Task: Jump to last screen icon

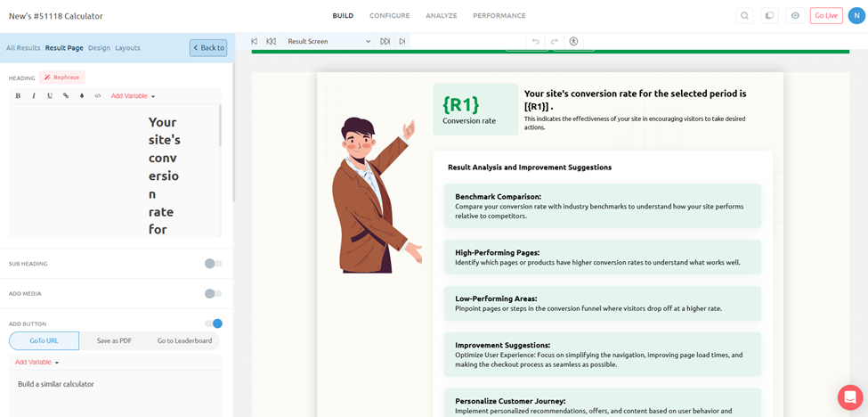Action: pos(402,42)
